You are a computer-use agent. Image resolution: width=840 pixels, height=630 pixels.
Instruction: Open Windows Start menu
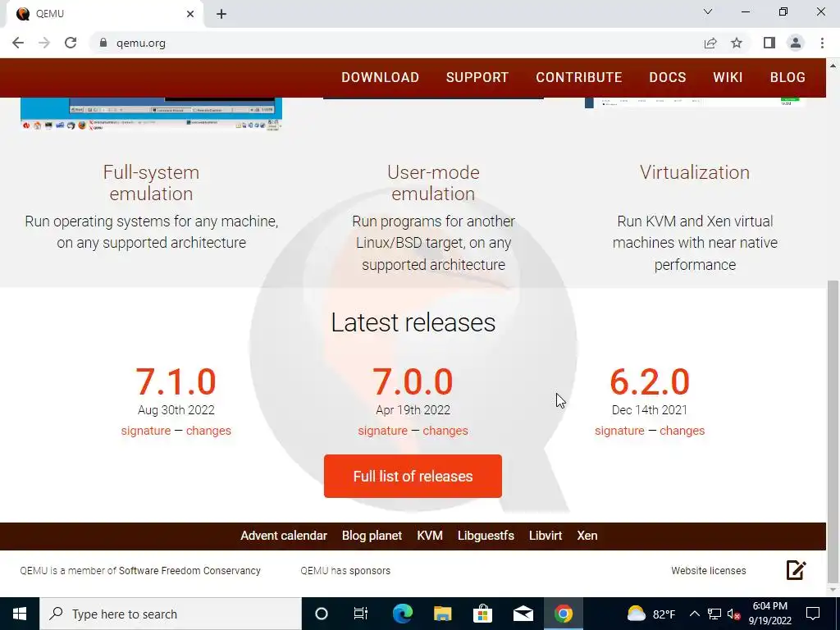coord(20,614)
